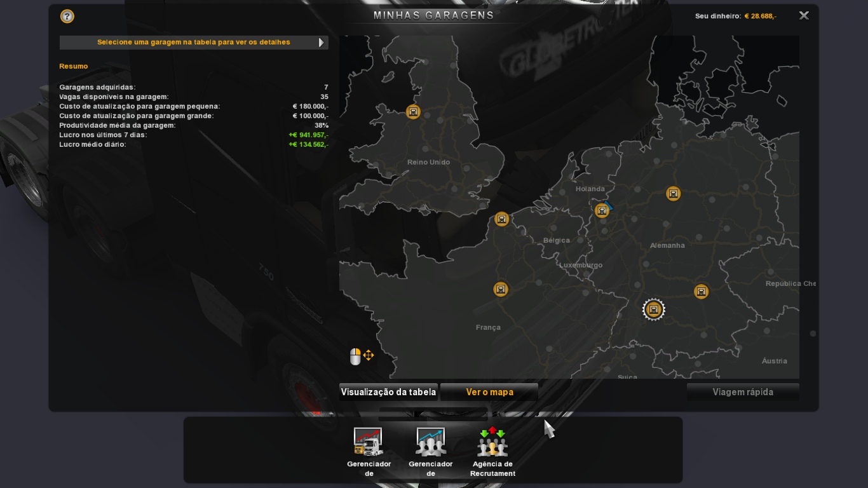Screen dimensions: 868x488
Task: Switch to Ver o mapa view
Action: 489,392
